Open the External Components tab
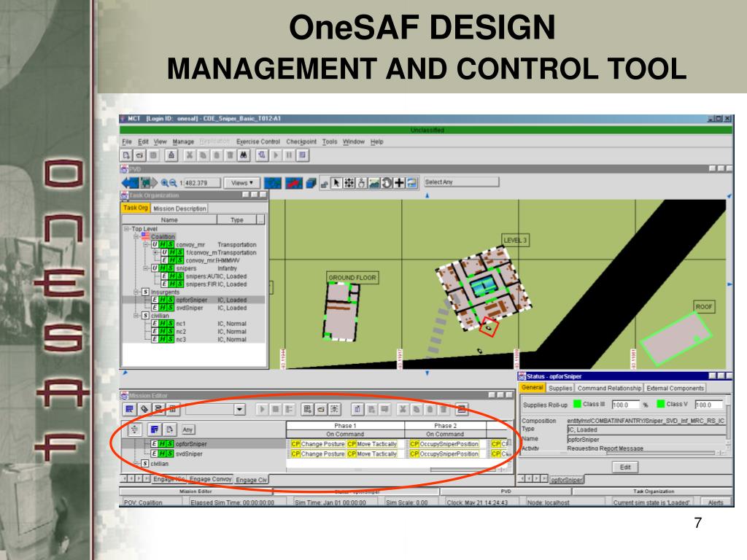The height and width of the screenshot is (560, 747). (675, 389)
